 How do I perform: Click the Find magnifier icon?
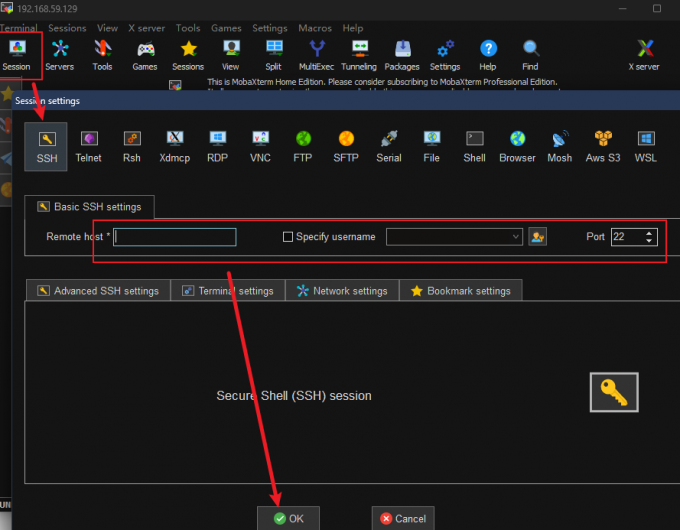(x=530, y=55)
